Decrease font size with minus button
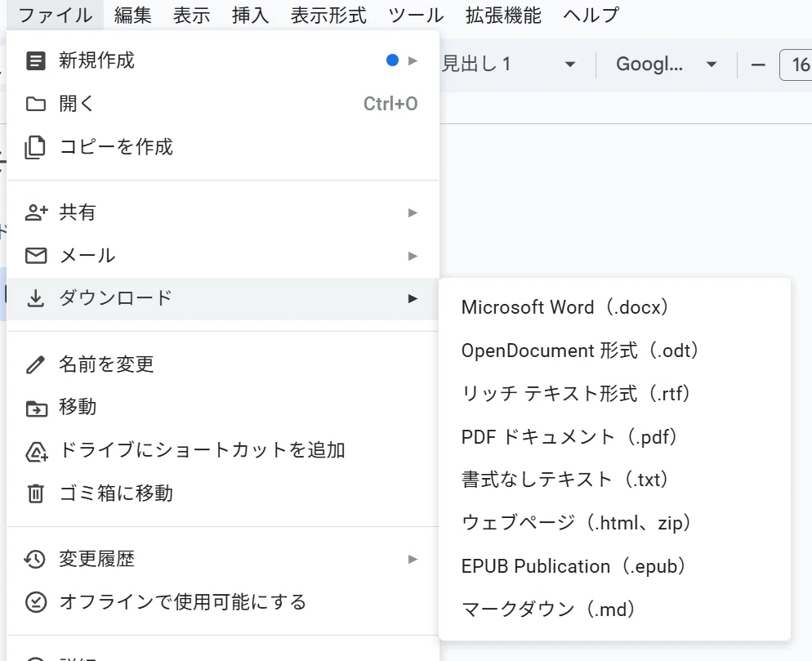This screenshot has width=812, height=661. click(758, 65)
